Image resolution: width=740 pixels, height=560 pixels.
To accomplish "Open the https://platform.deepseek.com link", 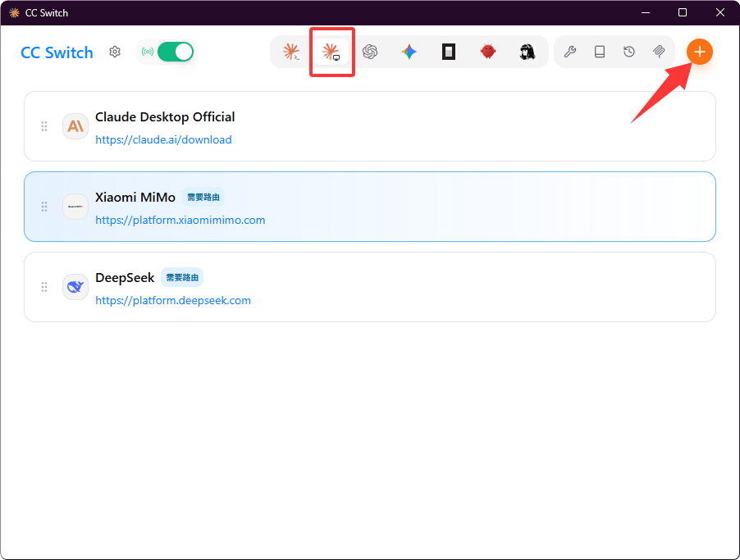I will coord(173,300).
